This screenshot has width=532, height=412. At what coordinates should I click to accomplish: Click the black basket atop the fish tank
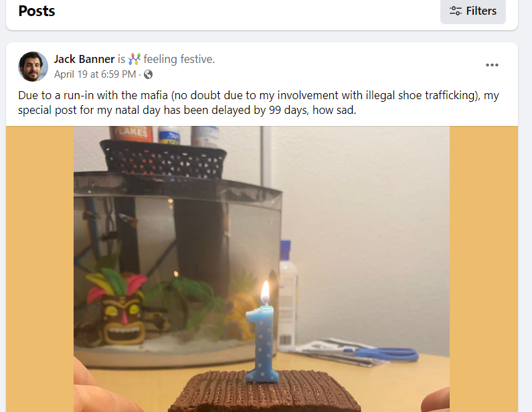tap(163, 159)
